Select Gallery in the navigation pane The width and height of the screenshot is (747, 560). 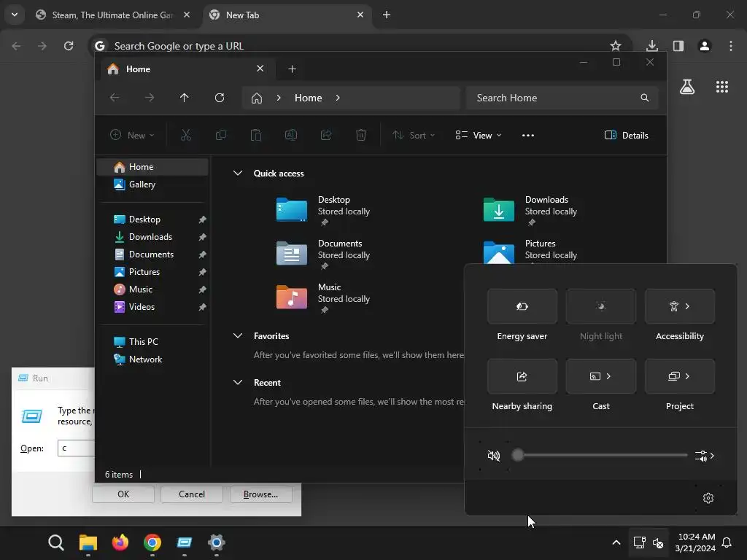point(152,184)
